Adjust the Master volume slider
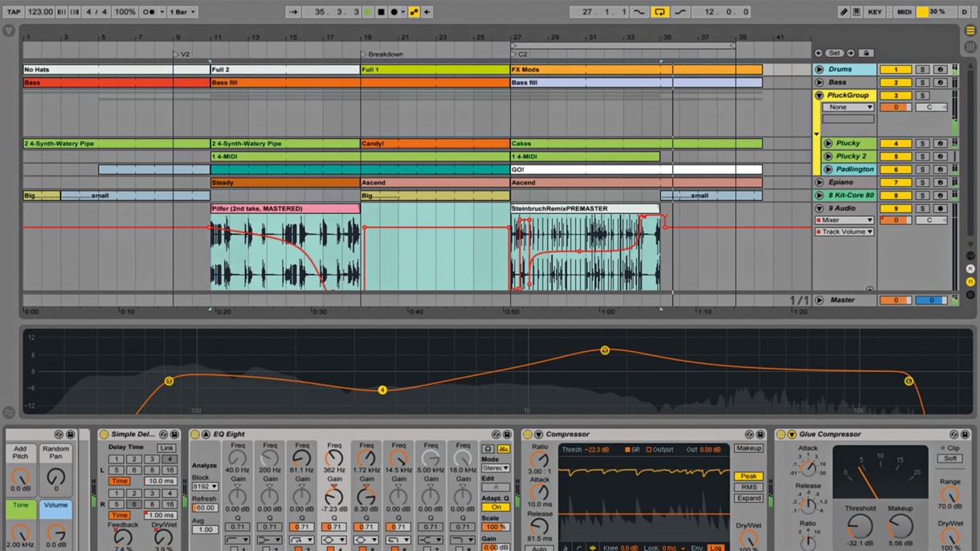Screen dimensions: 980x551 pyautogui.click(x=895, y=300)
